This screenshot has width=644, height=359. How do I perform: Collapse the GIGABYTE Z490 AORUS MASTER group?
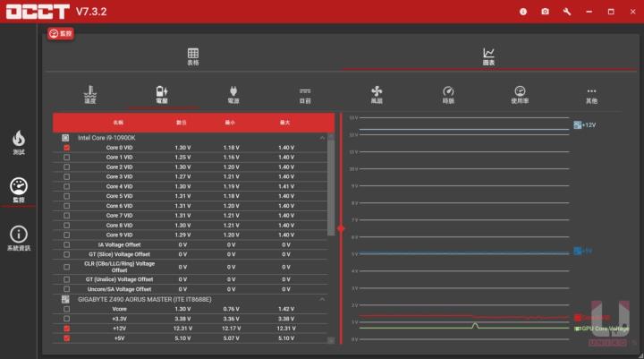(322, 299)
